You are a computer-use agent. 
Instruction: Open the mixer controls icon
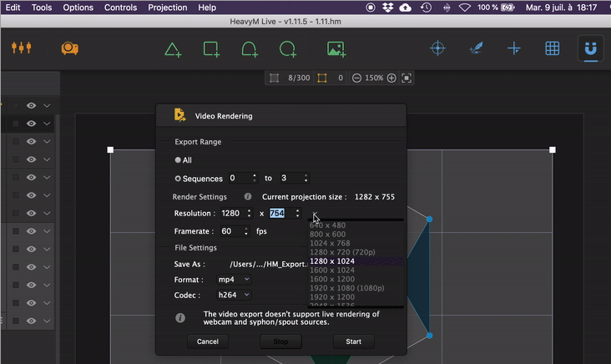[22, 48]
